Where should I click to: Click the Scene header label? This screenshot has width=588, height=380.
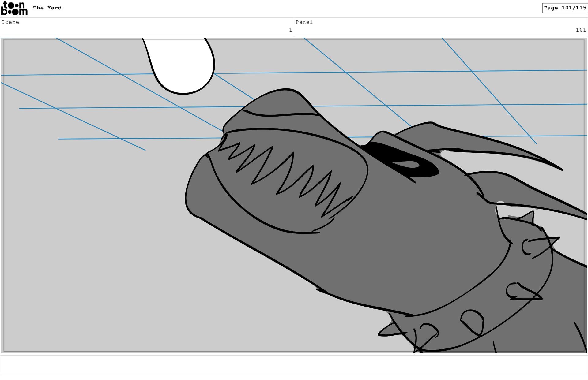[x=10, y=22]
